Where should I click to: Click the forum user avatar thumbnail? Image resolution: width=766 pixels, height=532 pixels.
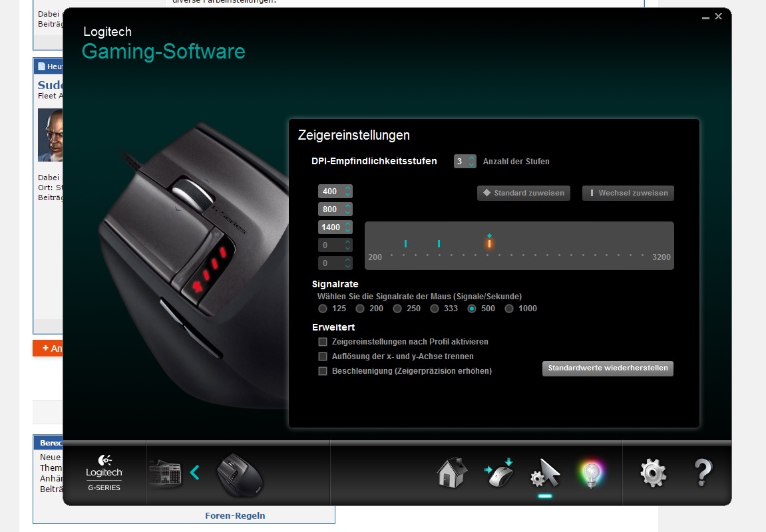point(51,135)
